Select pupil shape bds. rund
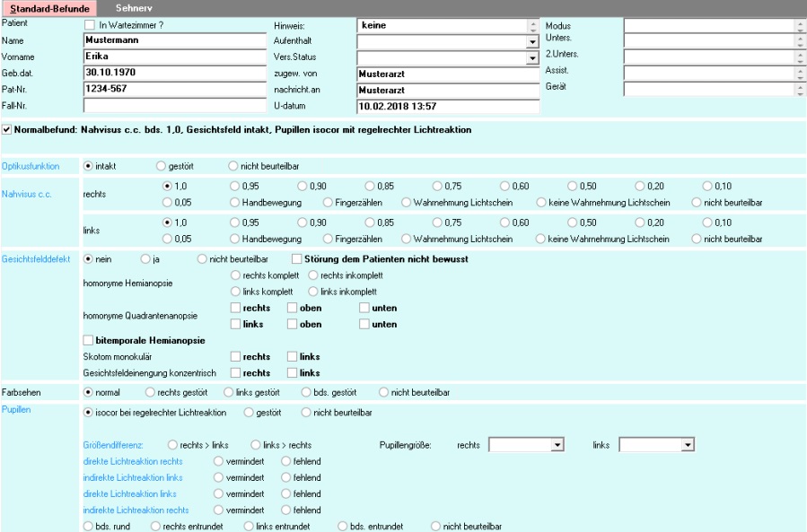The image size is (807, 532). tap(88, 527)
